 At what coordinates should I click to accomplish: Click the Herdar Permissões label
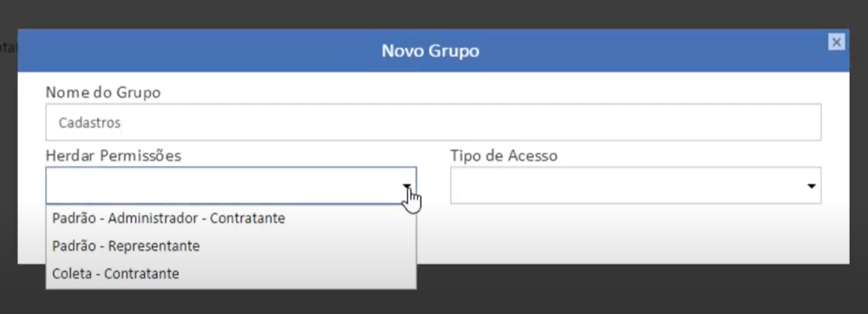coord(113,155)
